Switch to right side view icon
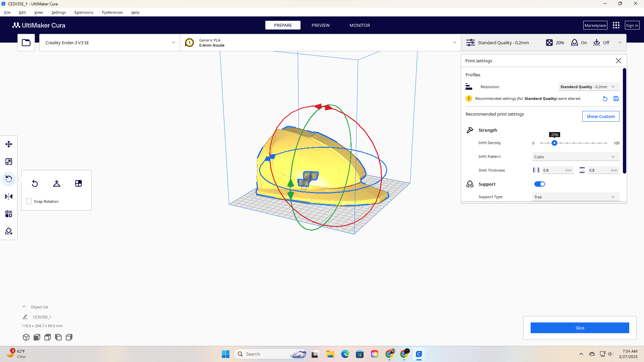644x362 pixels. click(69, 337)
